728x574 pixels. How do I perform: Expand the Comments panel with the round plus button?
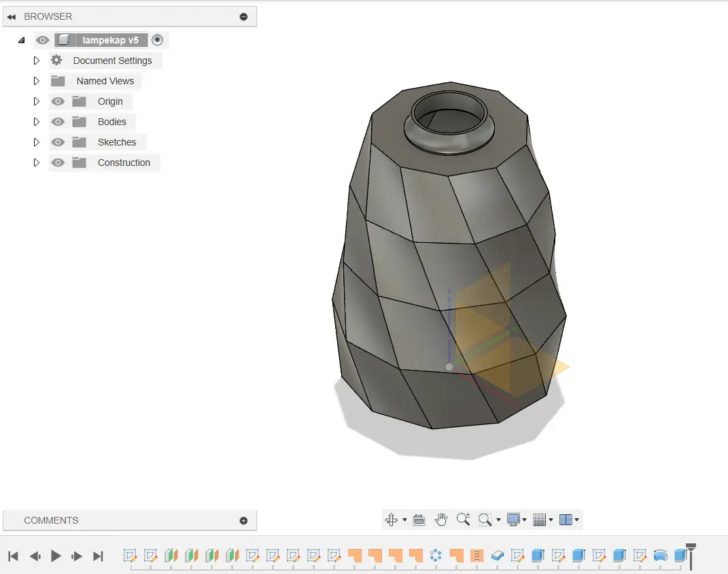(x=243, y=520)
